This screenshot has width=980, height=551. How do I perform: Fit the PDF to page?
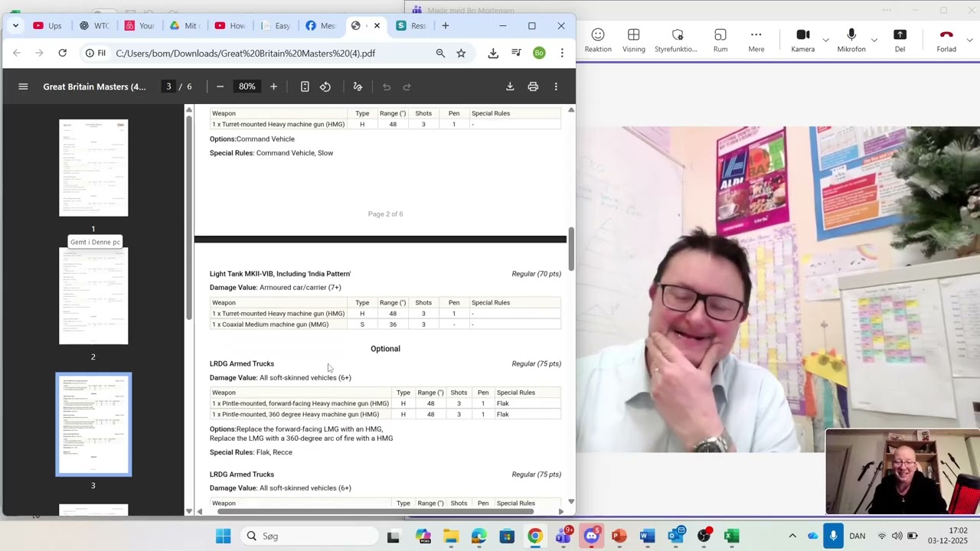[x=305, y=86]
